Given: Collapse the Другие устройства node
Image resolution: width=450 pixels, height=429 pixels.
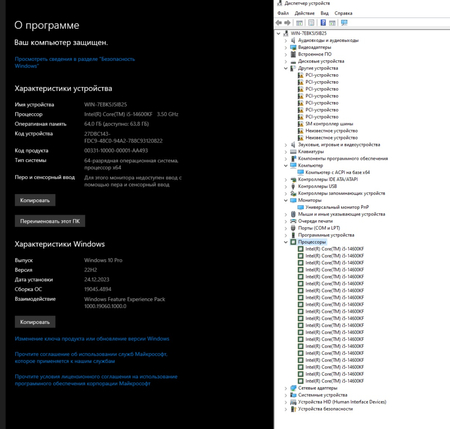Looking at the screenshot, I should [x=286, y=68].
